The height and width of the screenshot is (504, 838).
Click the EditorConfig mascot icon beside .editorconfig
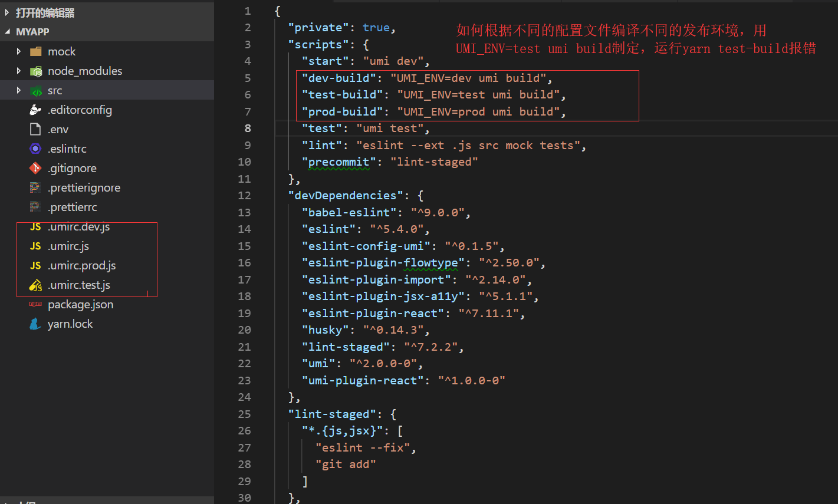36,110
